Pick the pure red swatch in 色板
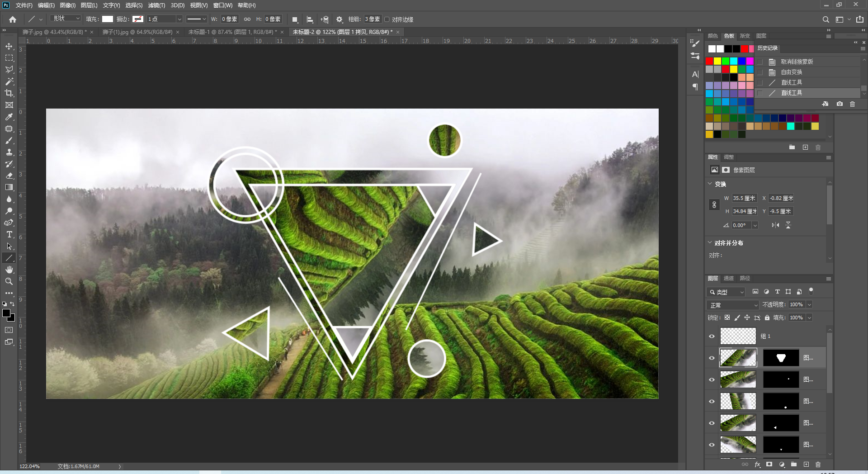The height and width of the screenshot is (474, 868). (x=709, y=61)
